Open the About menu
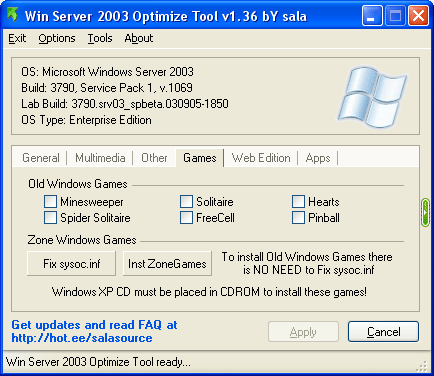 139,38
